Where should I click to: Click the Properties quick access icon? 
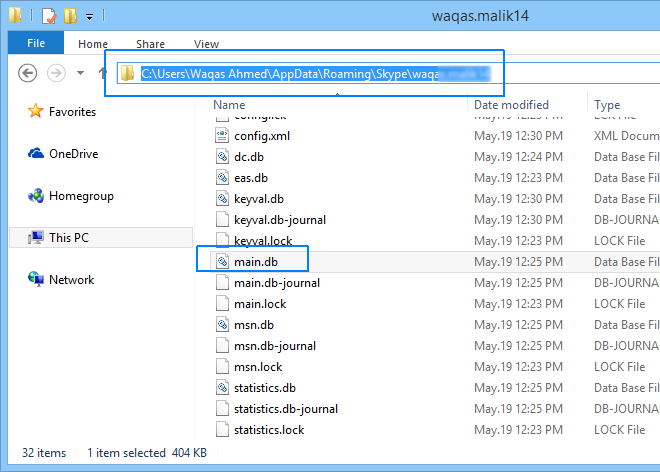pos(49,16)
